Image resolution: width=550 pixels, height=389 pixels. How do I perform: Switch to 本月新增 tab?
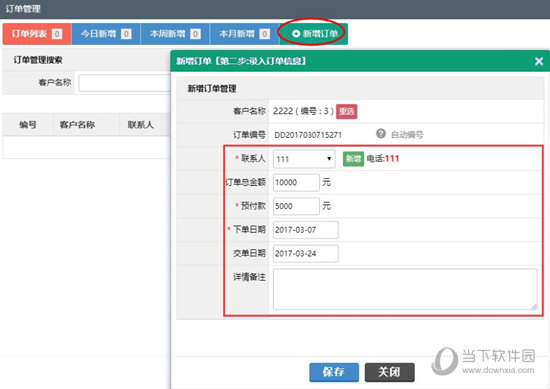244,34
